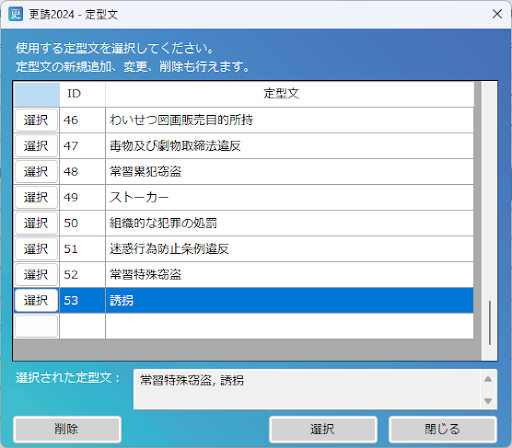Image resolution: width=512 pixels, height=448 pixels.
Task: Close the 定型文 dialog window
Action: 497,14
